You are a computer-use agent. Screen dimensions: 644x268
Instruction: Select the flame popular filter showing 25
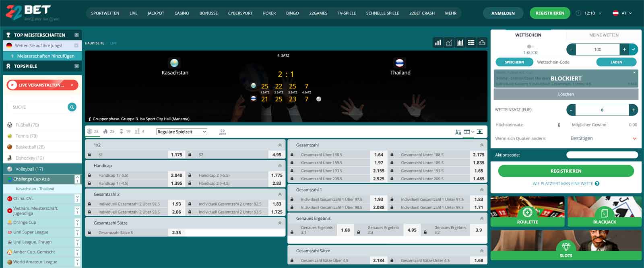109,132
